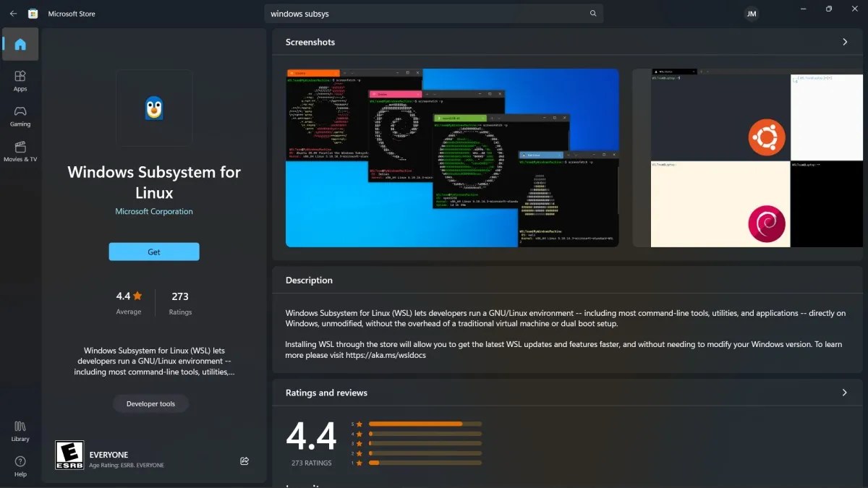Expand the Screenshots section chevron

pos(844,42)
